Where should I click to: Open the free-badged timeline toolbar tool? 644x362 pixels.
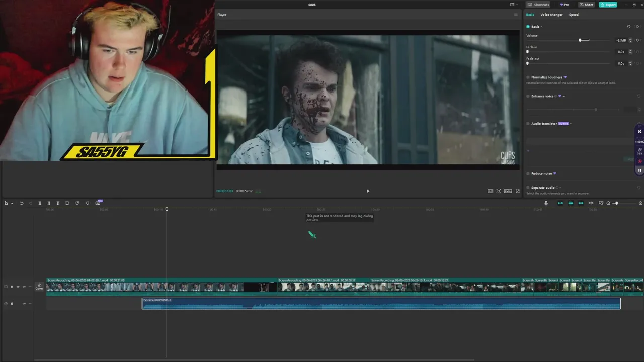point(98,203)
